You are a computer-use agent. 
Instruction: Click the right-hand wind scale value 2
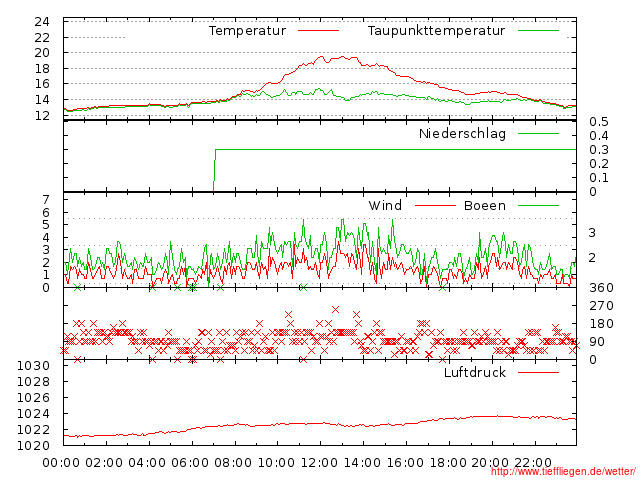592,258
